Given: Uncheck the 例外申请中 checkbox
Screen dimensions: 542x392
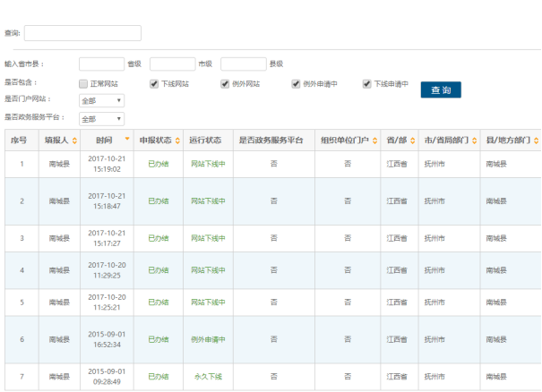Looking at the screenshot, I should pos(296,84).
